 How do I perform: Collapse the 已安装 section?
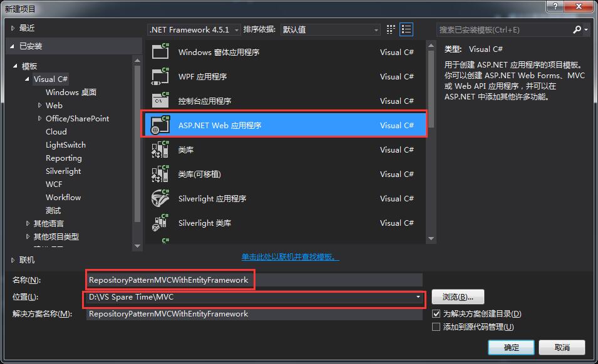point(12,46)
